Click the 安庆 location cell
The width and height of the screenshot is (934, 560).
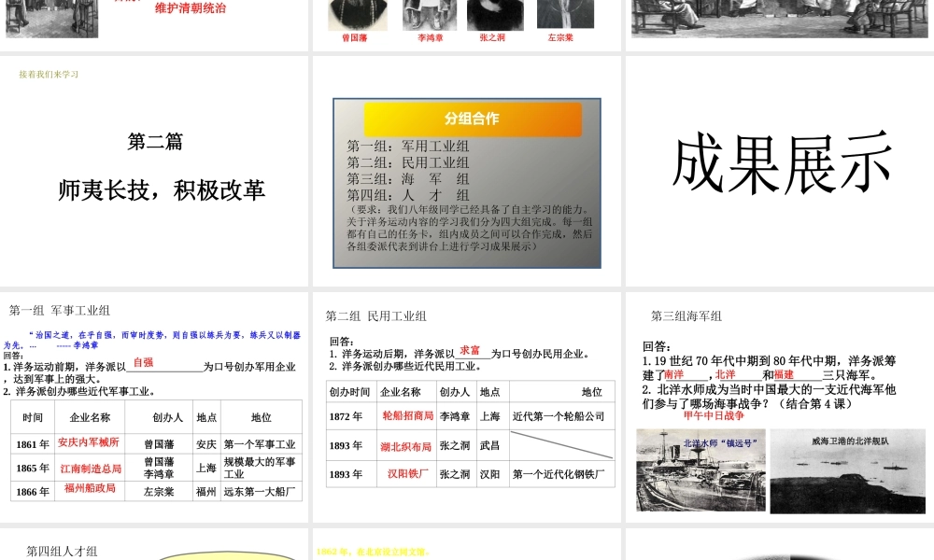[206, 444]
